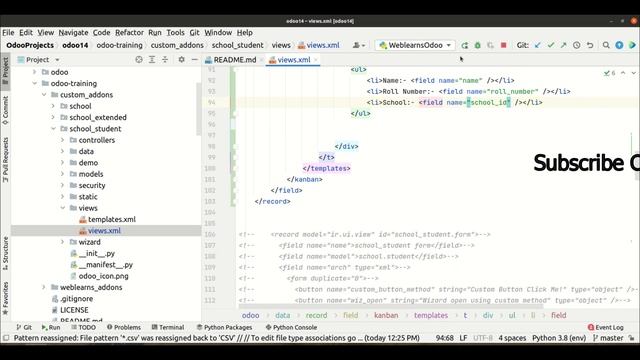Screen dimensions: 640x360
Task: Click master branch in status bar
Action: pyautogui.click(x=608, y=338)
